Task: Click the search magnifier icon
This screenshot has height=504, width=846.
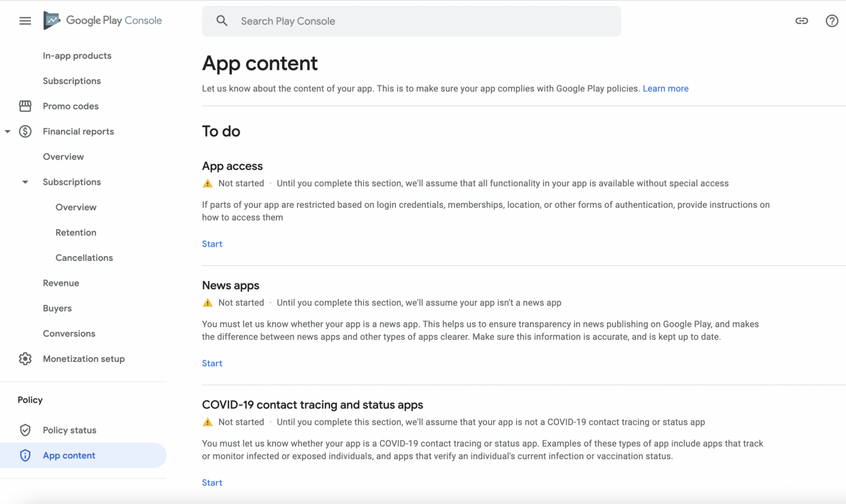Action: click(222, 21)
